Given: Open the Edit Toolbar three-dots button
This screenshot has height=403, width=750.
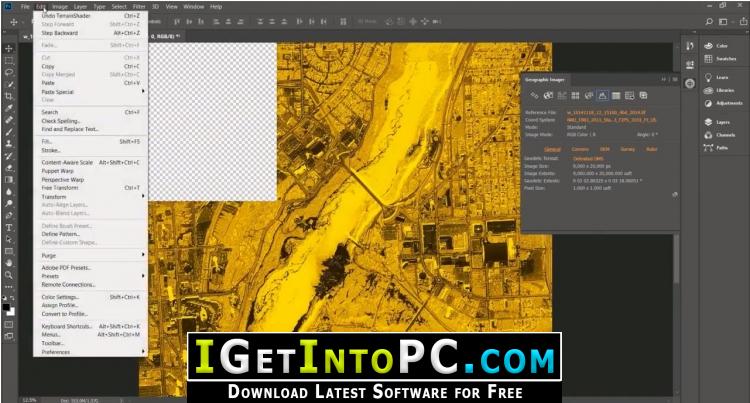Looking at the screenshot, I should [9, 287].
